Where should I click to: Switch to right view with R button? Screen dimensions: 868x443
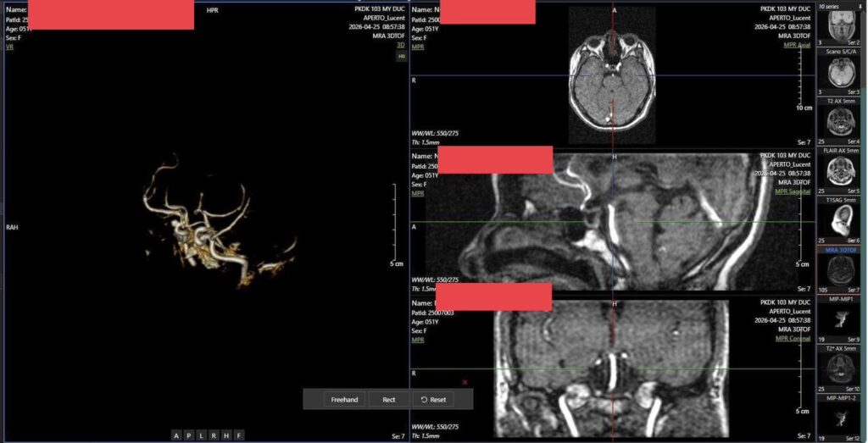(x=214, y=436)
